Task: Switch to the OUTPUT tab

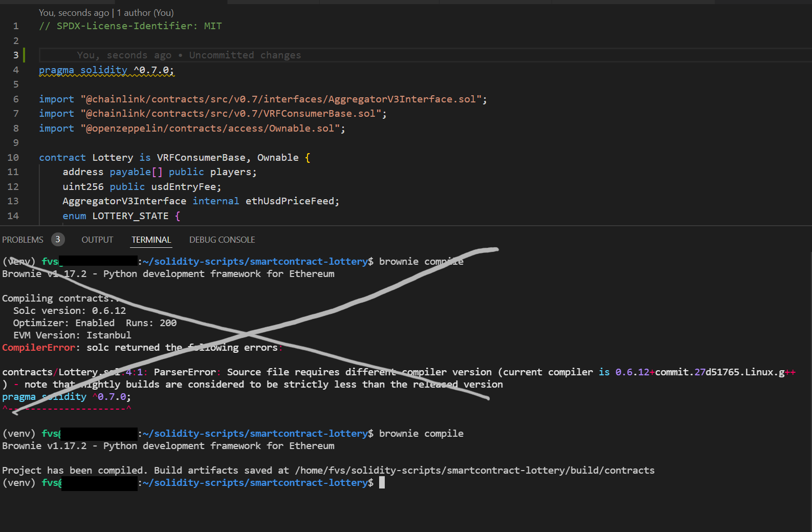Action: pyautogui.click(x=97, y=240)
